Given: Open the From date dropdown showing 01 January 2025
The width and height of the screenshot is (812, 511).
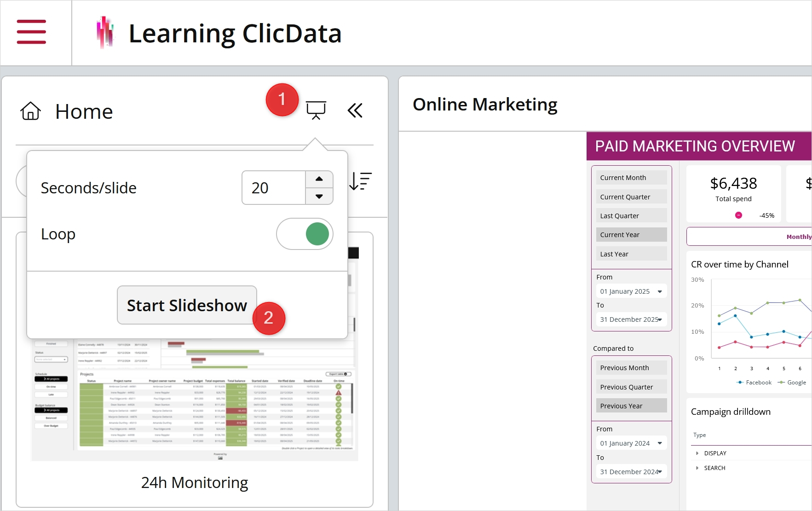Looking at the screenshot, I should pyautogui.click(x=631, y=291).
